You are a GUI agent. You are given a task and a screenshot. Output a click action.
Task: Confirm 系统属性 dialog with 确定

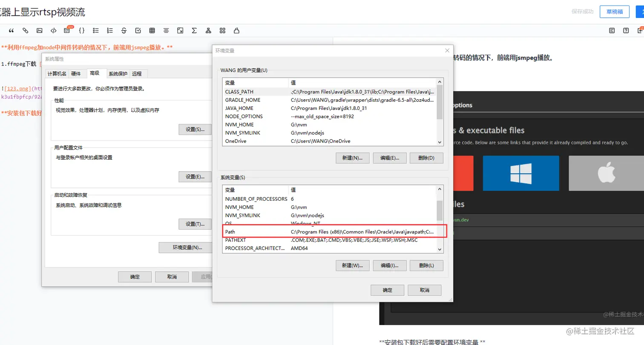click(135, 277)
